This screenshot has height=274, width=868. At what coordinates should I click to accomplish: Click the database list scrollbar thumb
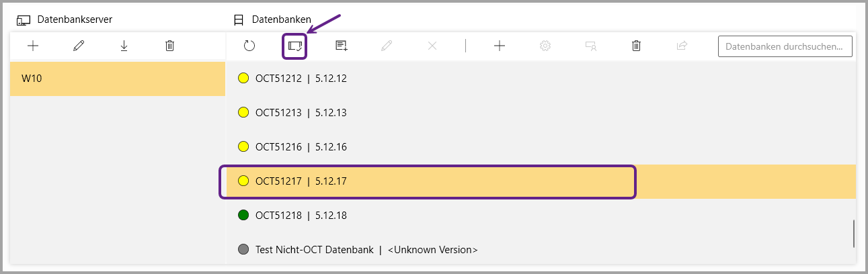pos(854,233)
